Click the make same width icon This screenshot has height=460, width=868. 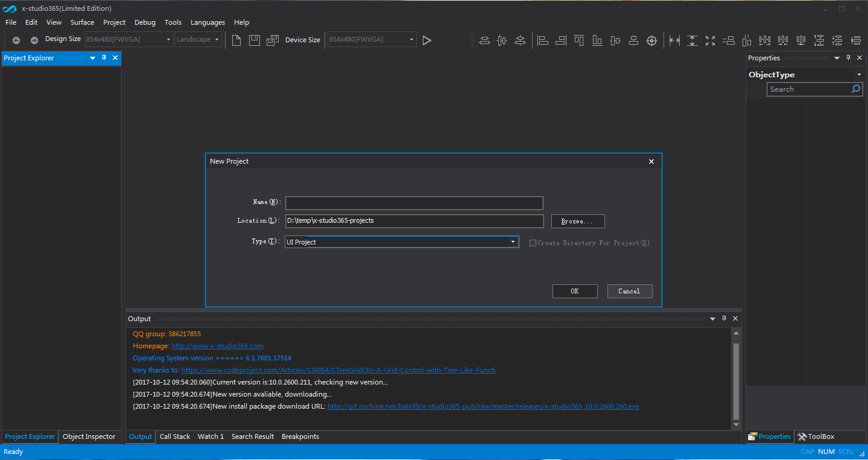(674, 40)
